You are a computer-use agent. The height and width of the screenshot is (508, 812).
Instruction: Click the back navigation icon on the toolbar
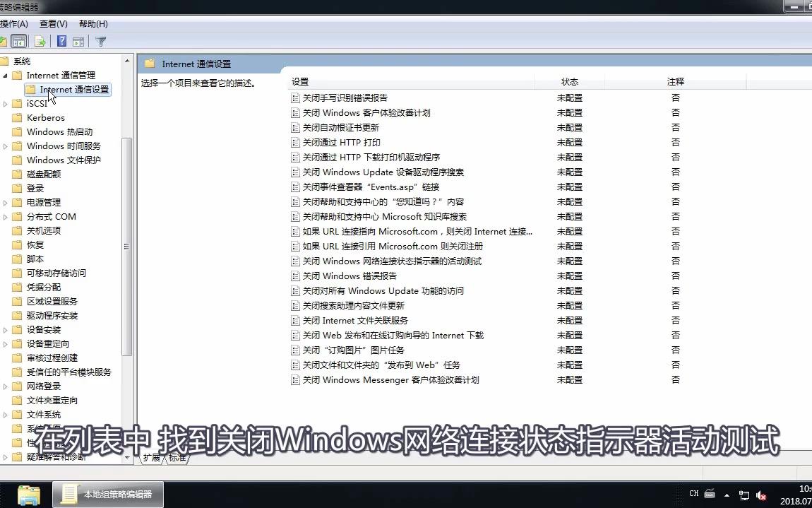pos(4,41)
